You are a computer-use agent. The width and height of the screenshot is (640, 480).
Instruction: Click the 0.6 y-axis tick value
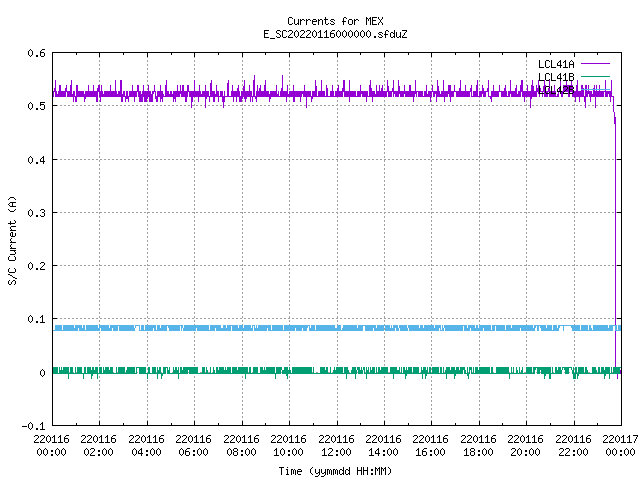pyautogui.click(x=36, y=53)
